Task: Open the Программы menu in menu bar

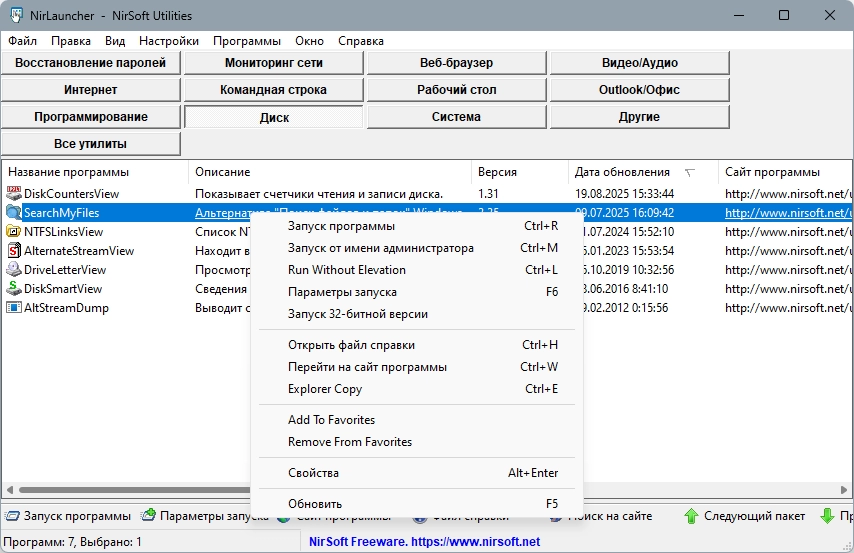Action: point(247,41)
